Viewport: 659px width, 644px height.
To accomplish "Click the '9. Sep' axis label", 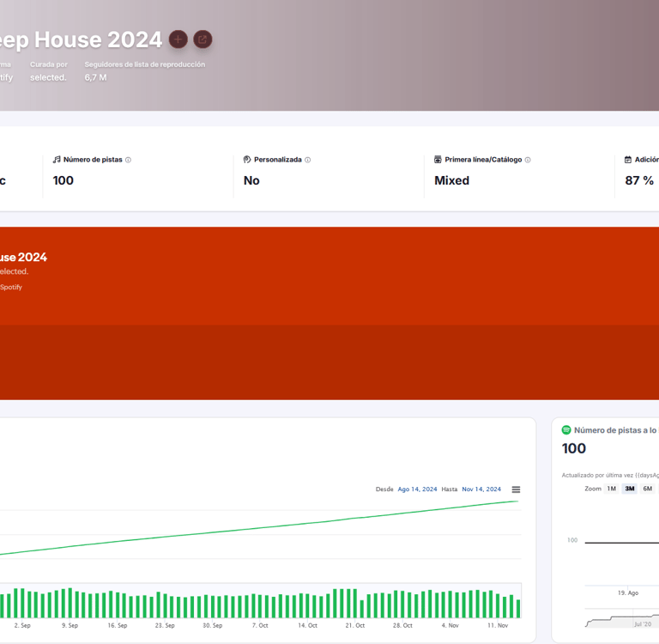I will [x=70, y=625].
